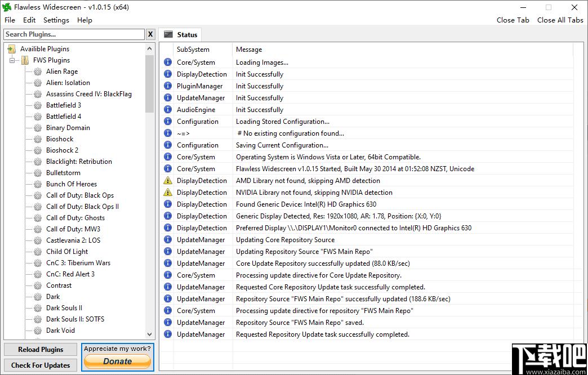Select the Status tab
The width and height of the screenshot is (588, 375).
click(180, 34)
